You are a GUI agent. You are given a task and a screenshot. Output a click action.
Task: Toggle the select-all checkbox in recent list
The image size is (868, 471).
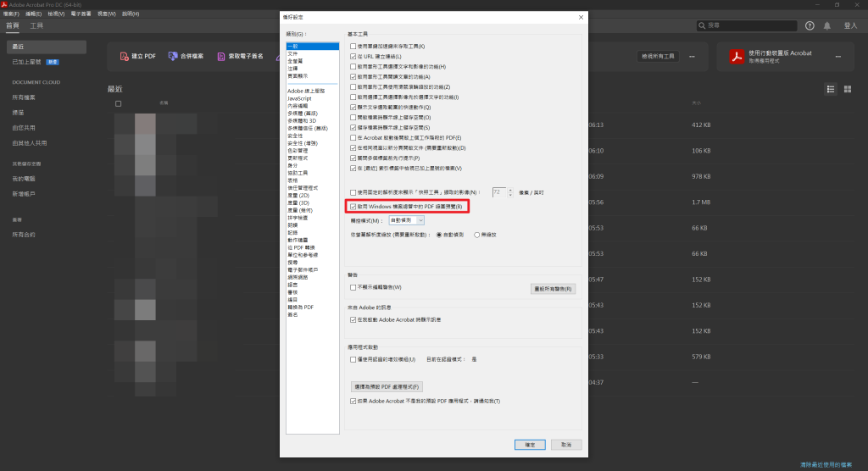(x=118, y=103)
